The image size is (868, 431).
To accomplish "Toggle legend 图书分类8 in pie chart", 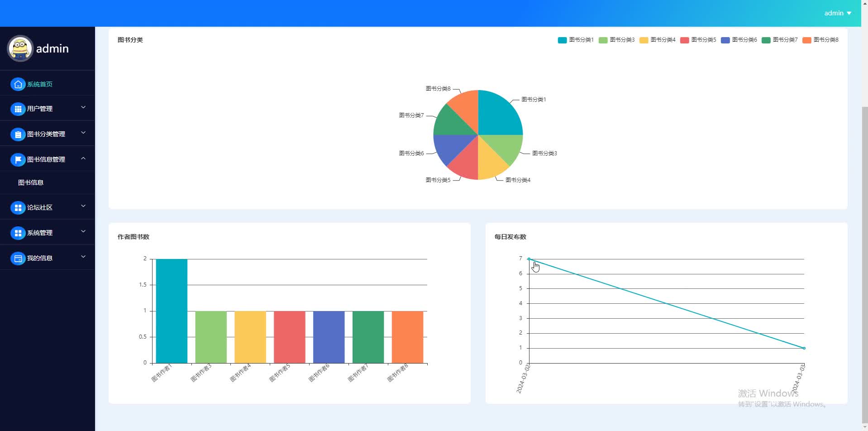I will (x=820, y=40).
